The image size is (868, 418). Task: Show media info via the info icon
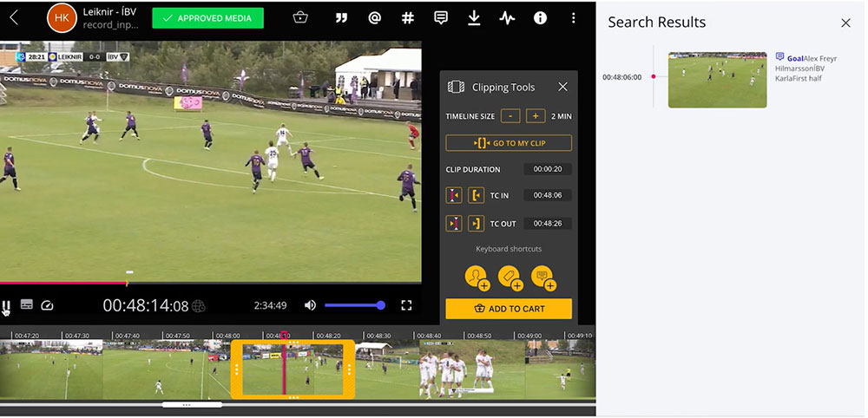[540, 17]
